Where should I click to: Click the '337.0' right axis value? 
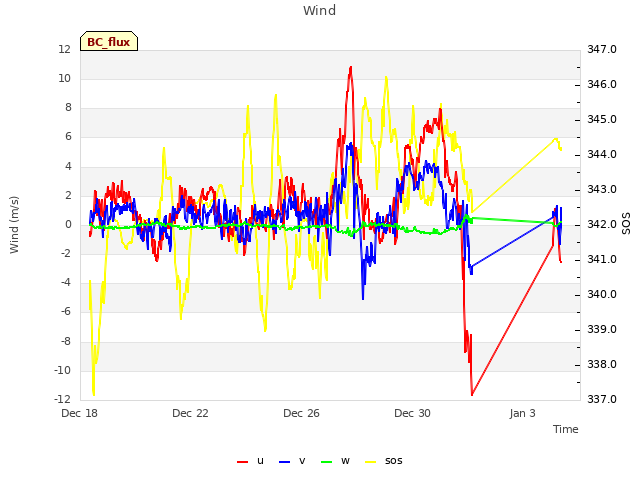click(x=602, y=399)
